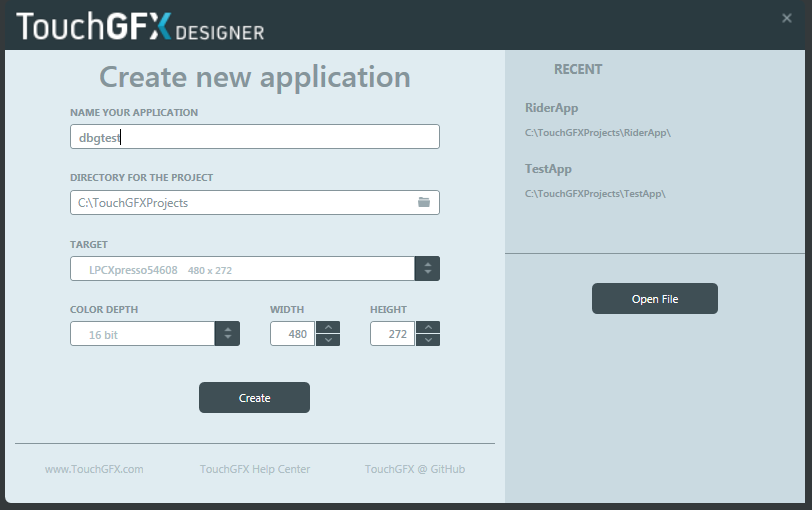Viewport: 812px width, 510px height.
Task: Click the COLOR DEPTH label
Action: click(x=104, y=310)
